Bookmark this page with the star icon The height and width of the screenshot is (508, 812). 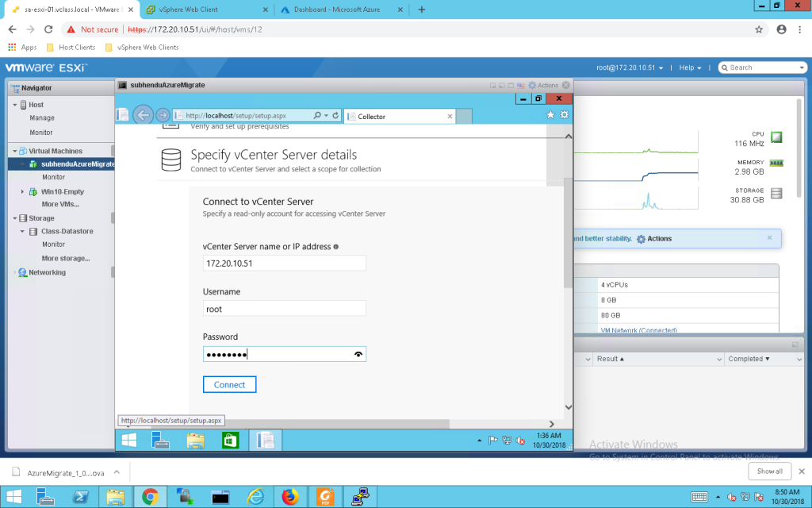pos(759,29)
